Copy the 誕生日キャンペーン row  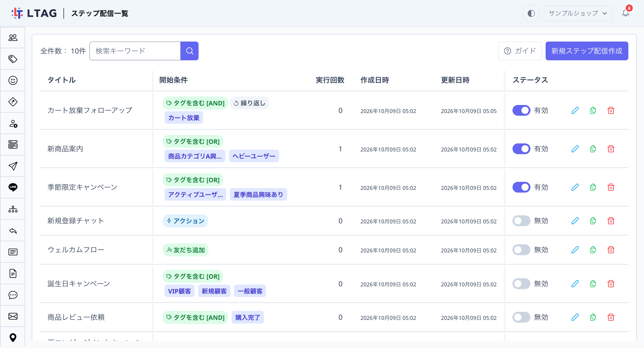593,284
